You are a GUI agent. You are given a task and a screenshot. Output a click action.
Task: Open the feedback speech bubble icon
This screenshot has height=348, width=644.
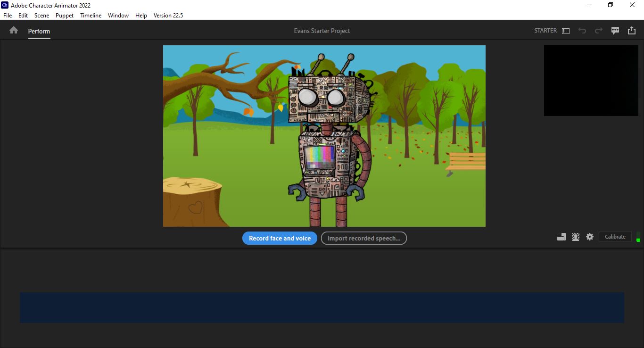pyautogui.click(x=615, y=31)
